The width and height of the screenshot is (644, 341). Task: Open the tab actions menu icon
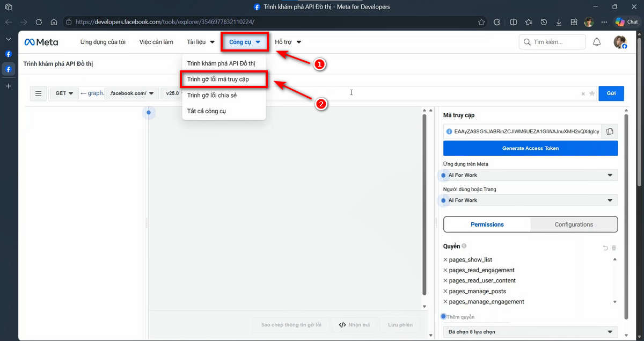9,7
